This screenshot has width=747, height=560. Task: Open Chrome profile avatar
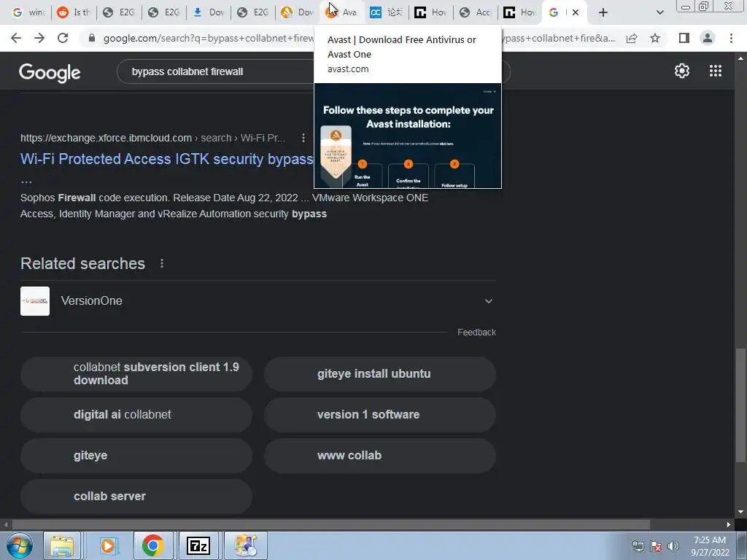[708, 38]
